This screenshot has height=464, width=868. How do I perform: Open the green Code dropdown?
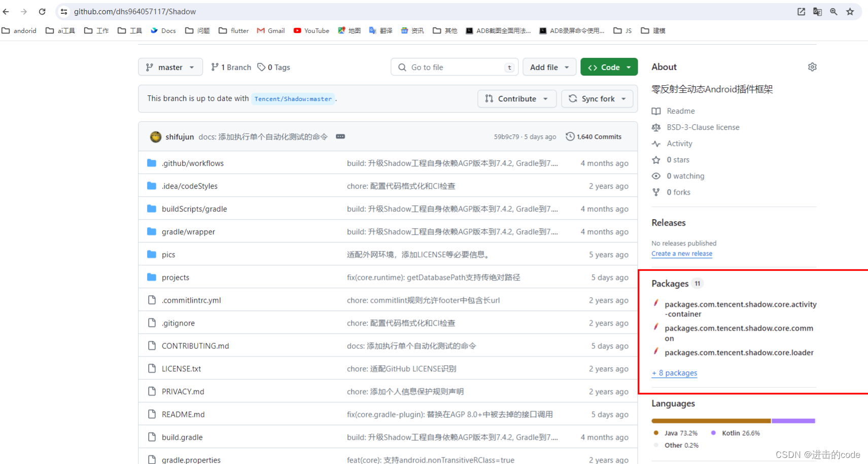(609, 67)
